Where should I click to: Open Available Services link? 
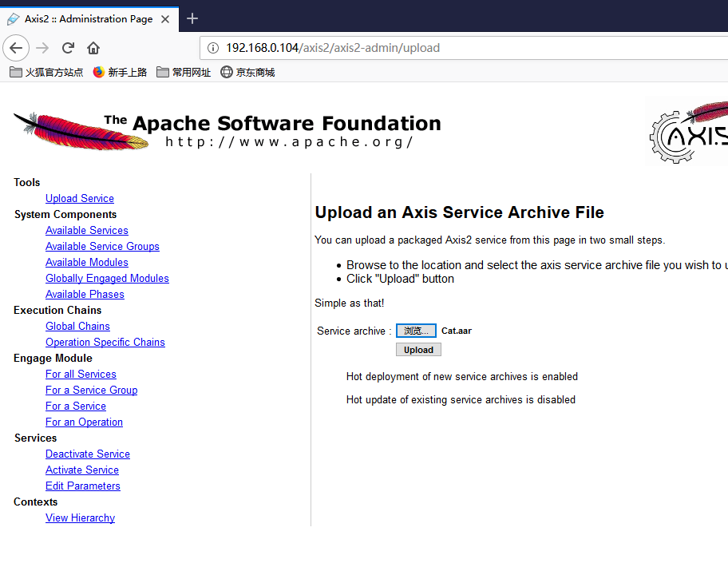(87, 231)
